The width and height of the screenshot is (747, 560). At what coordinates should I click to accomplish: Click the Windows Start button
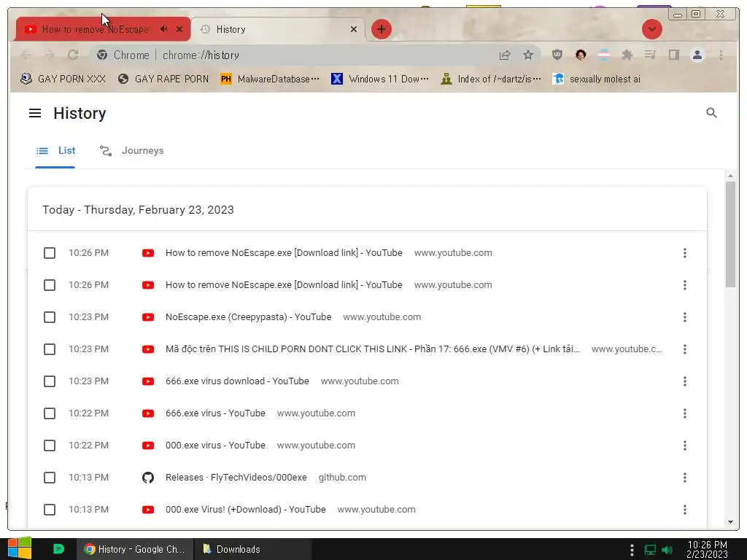[x=20, y=548]
